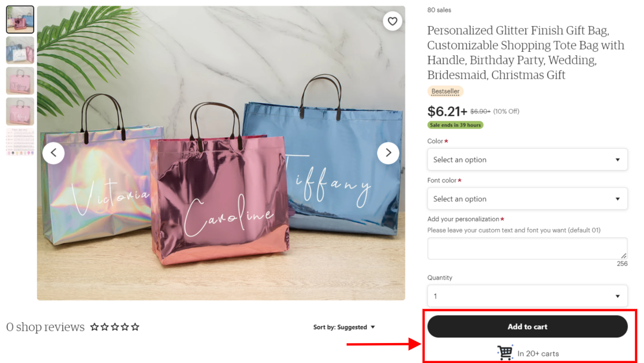Go to previous product image arrow
Image resolution: width=644 pixels, height=363 pixels.
tap(53, 153)
